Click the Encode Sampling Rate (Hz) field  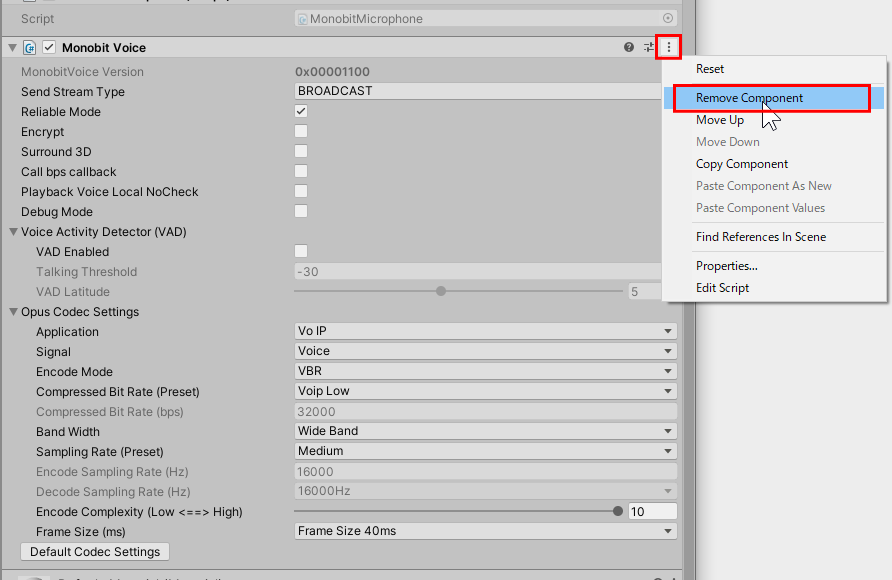[x=486, y=471]
